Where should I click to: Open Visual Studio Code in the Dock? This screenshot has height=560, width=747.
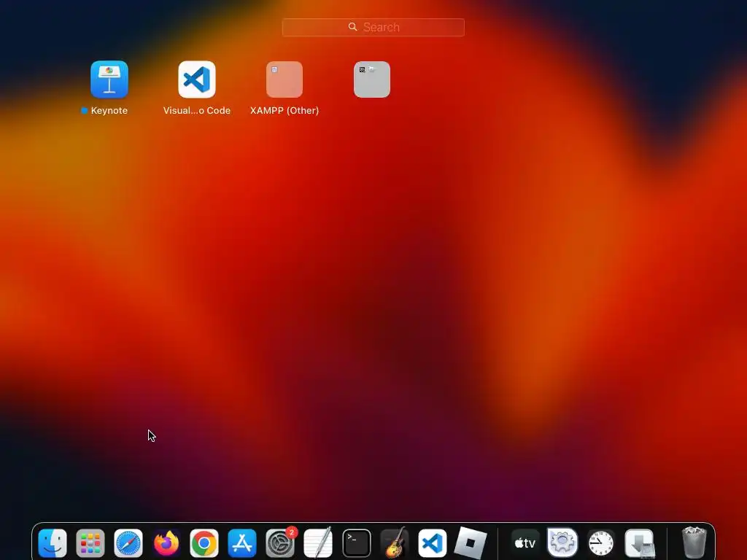(x=432, y=542)
